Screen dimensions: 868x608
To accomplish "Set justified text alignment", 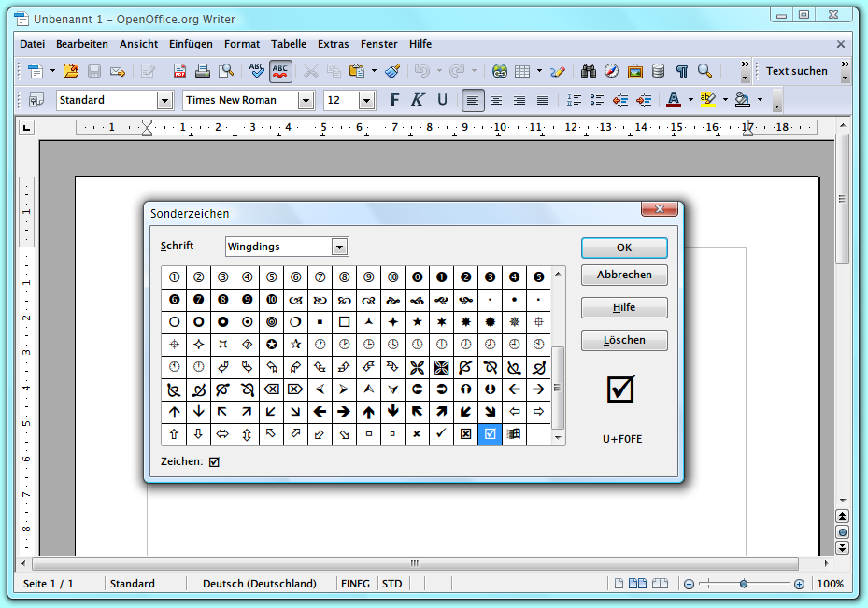I will pos(543,100).
